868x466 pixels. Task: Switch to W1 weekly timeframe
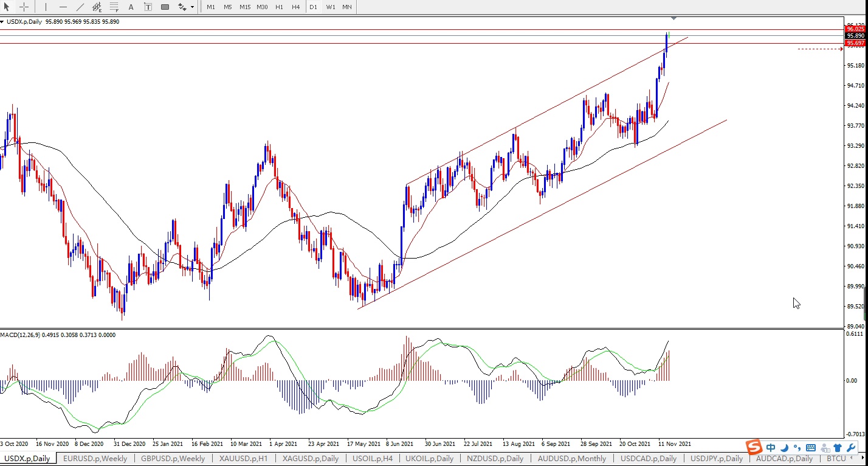click(x=331, y=7)
